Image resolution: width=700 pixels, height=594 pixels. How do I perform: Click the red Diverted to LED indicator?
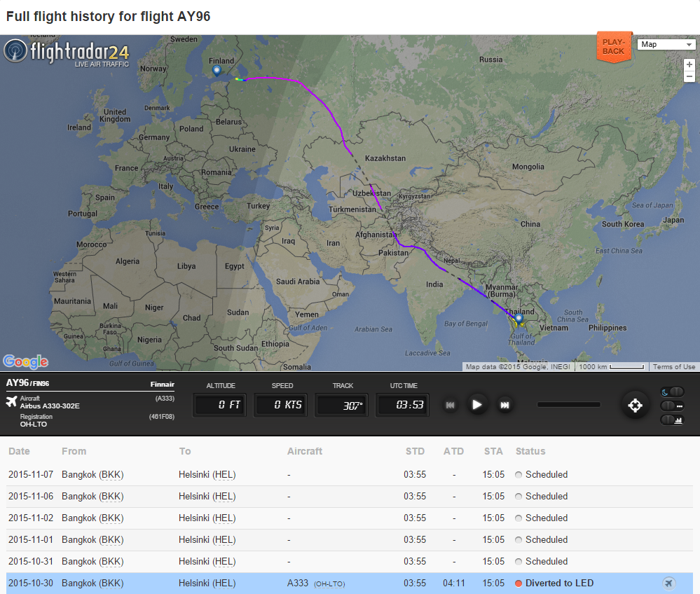click(519, 583)
